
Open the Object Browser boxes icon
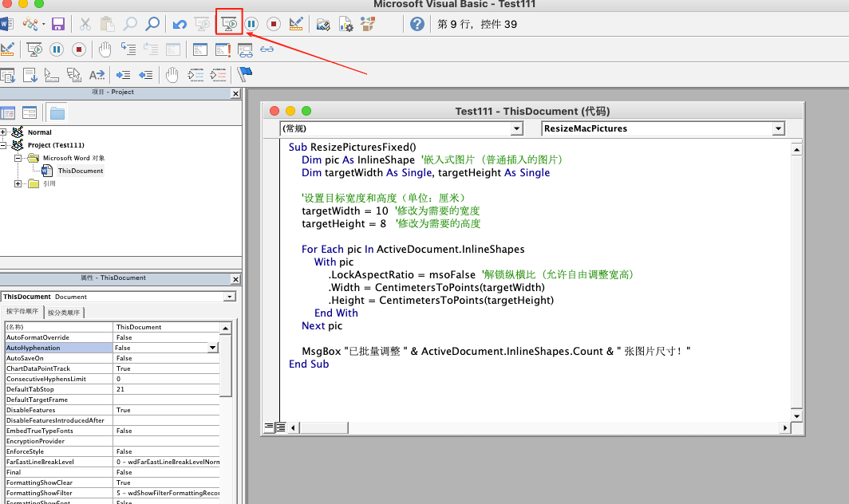tap(368, 25)
